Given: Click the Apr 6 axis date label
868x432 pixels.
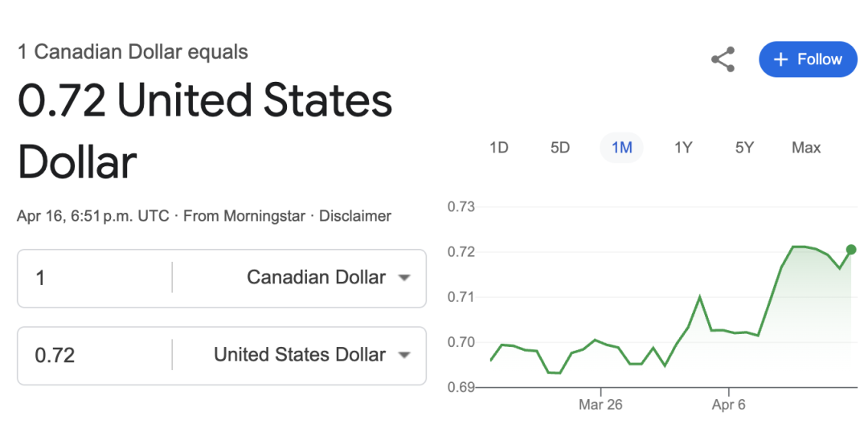Looking at the screenshot, I should tap(729, 405).
